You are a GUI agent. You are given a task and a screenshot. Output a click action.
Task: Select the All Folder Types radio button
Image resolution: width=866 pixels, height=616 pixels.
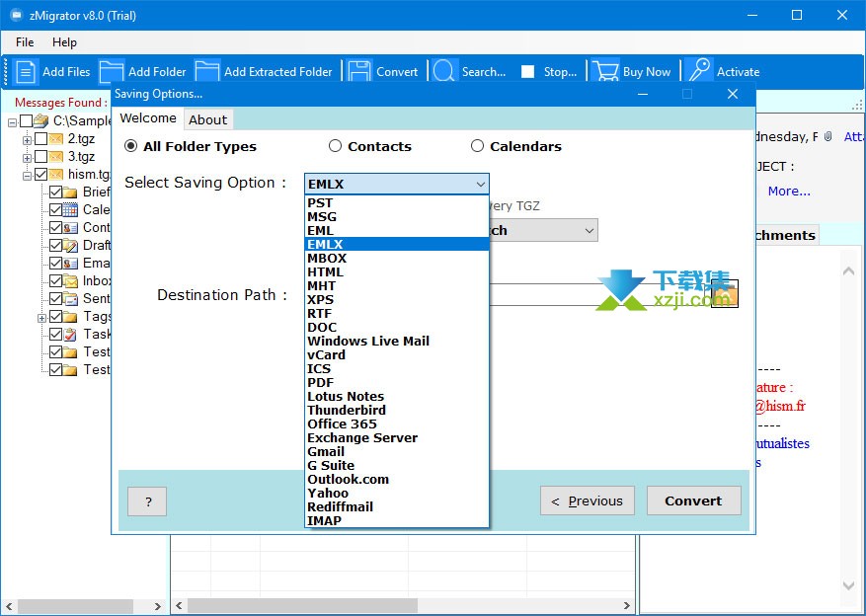(131, 146)
